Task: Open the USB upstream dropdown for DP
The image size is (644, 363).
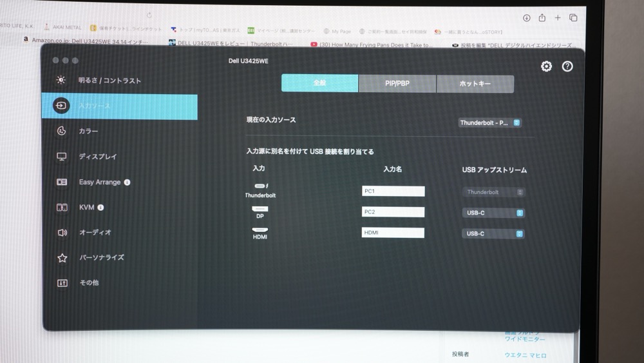Action: 493,213
